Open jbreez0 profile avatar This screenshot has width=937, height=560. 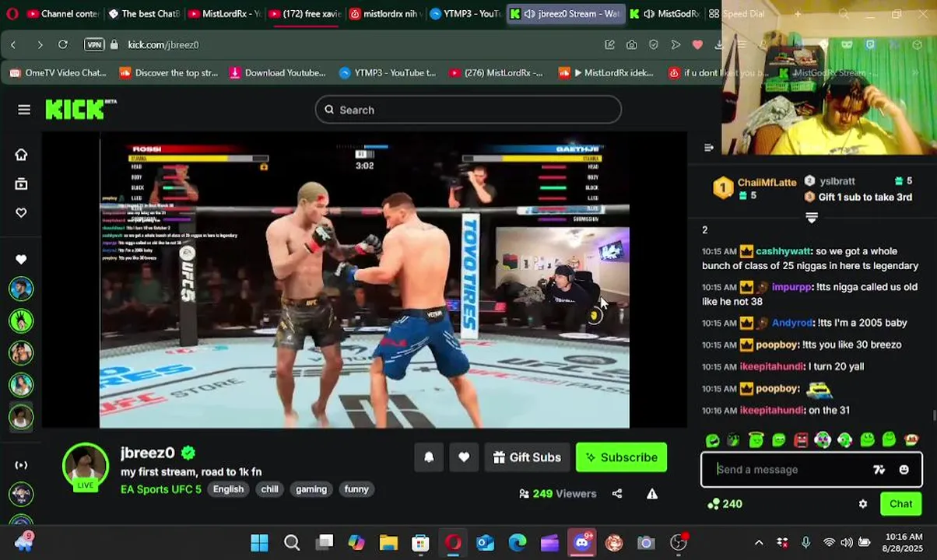click(86, 467)
